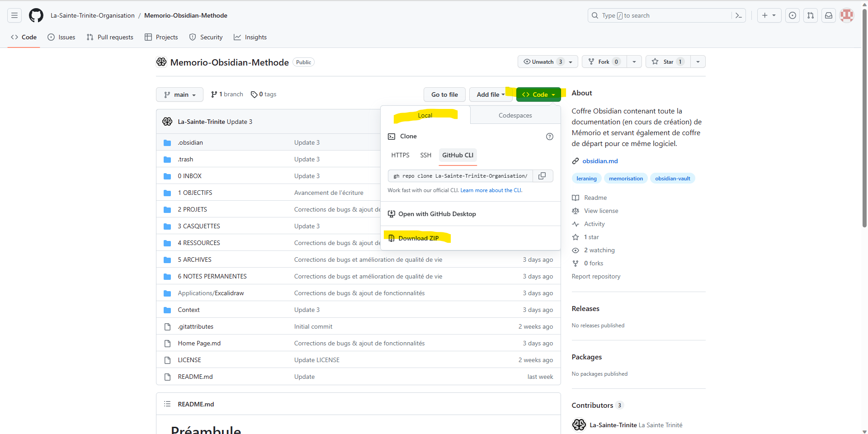The width and height of the screenshot is (868, 434).
Task: Click the star icon next to 1 star
Action: tap(576, 237)
